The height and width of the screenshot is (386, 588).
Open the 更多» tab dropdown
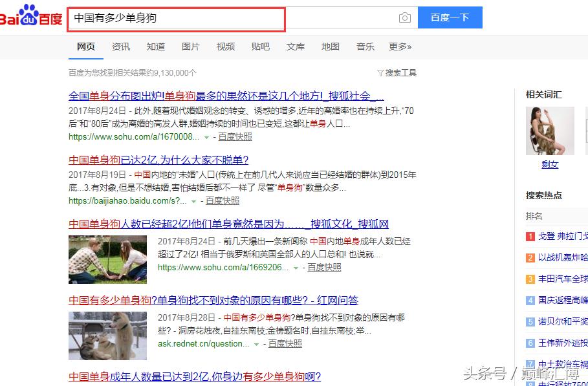point(402,47)
